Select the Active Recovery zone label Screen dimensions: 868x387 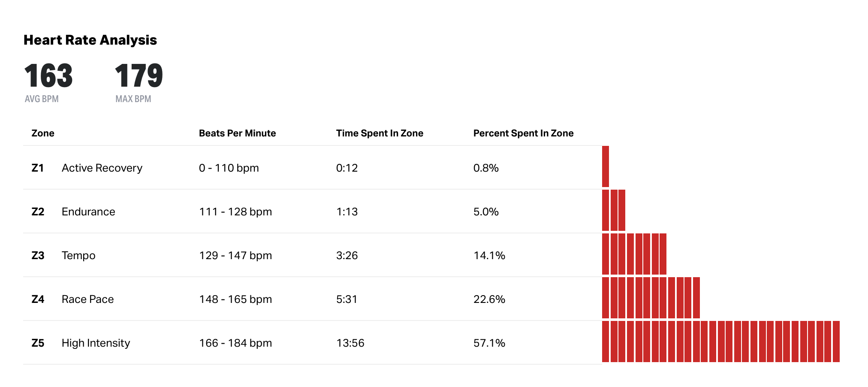102,168
